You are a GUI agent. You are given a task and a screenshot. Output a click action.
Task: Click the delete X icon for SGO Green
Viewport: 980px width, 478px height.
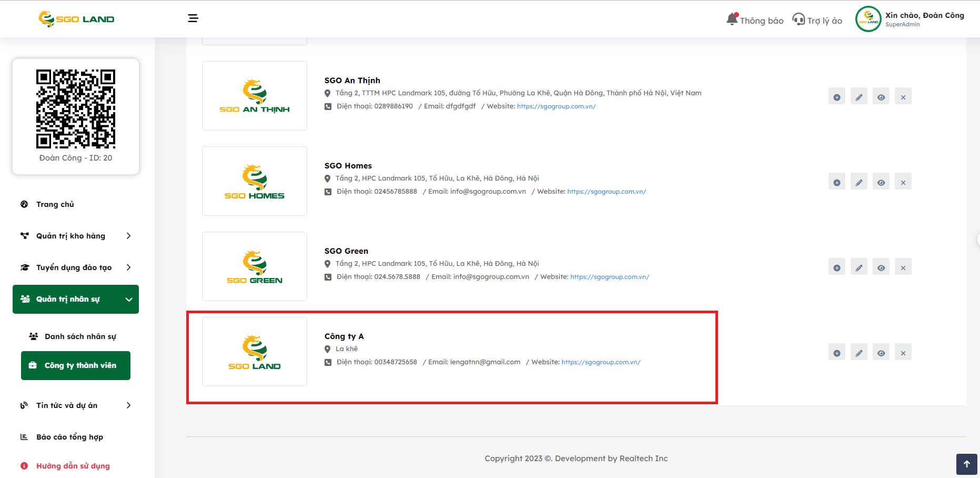(x=903, y=267)
